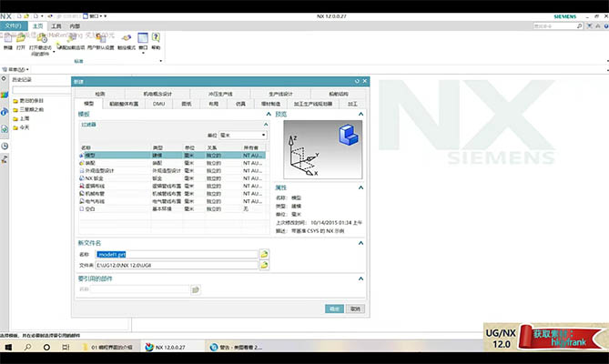This screenshot has width=609, height=364.
Task: Select the Drawing (图纸) tab
Action: pyautogui.click(x=187, y=104)
